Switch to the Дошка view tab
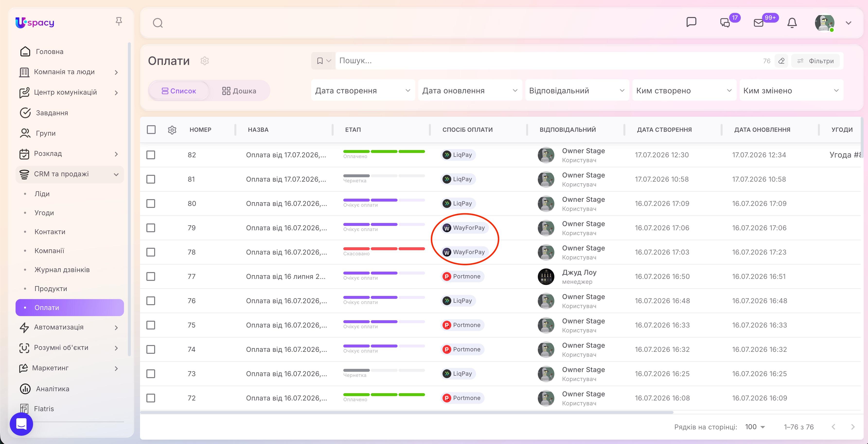The image size is (868, 444). point(239,91)
